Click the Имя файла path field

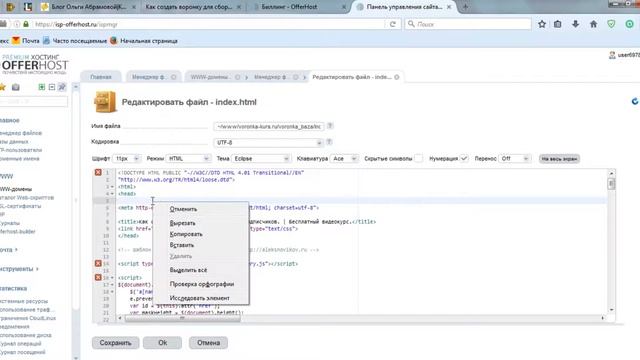(269, 127)
